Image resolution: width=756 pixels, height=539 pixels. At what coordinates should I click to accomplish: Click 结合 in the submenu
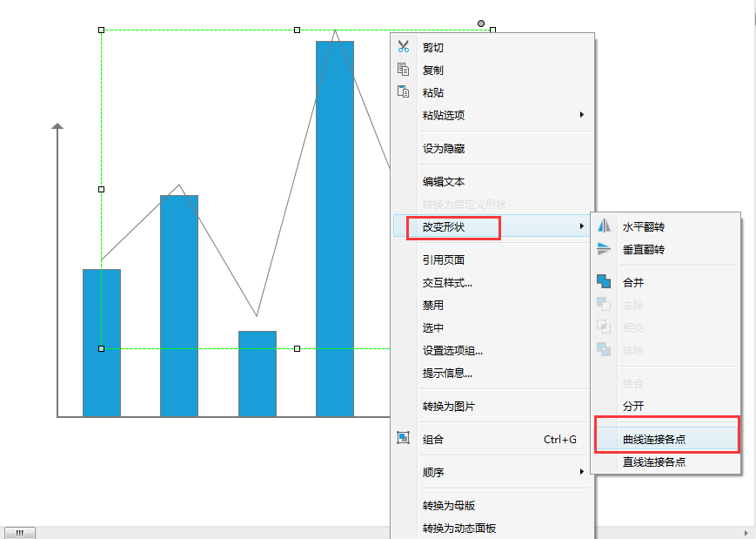[666, 383]
